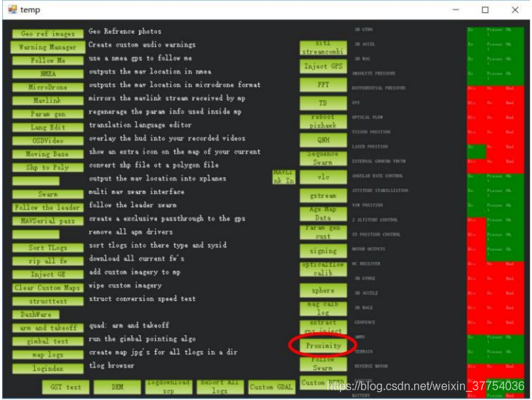Open the Sequence Swarm button
Viewport: 532px width, 400px height.
(x=323, y=159)
